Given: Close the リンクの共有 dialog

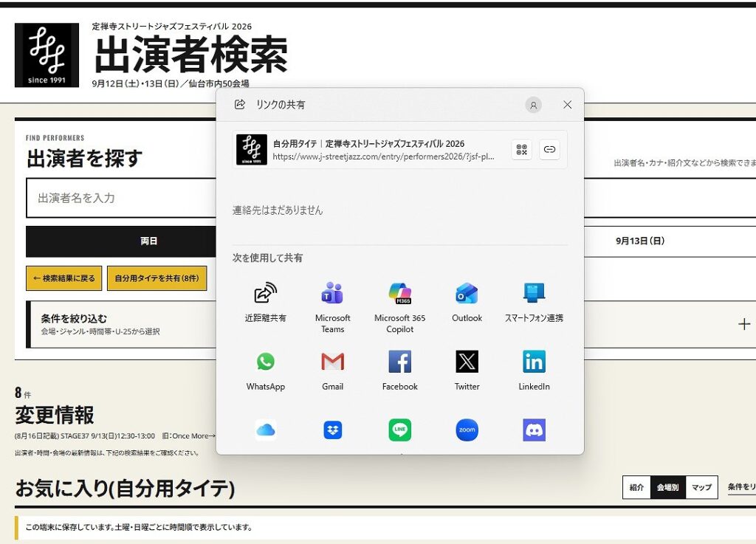Looking at the screenshot, I should pyautogui.click(x=568, y=105).
